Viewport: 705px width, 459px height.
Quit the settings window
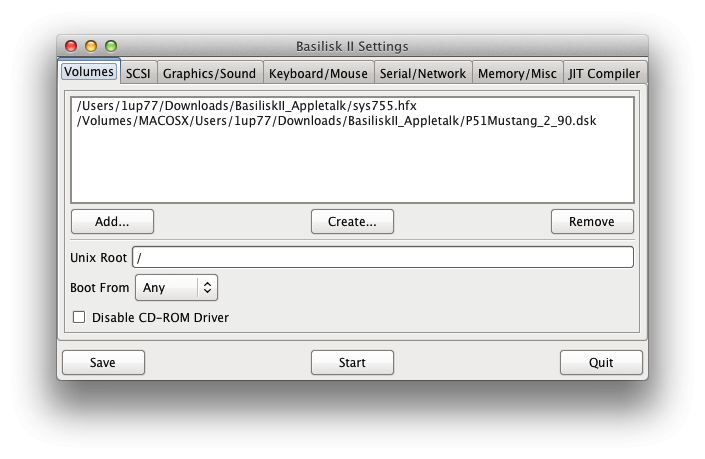coord(601,362)
